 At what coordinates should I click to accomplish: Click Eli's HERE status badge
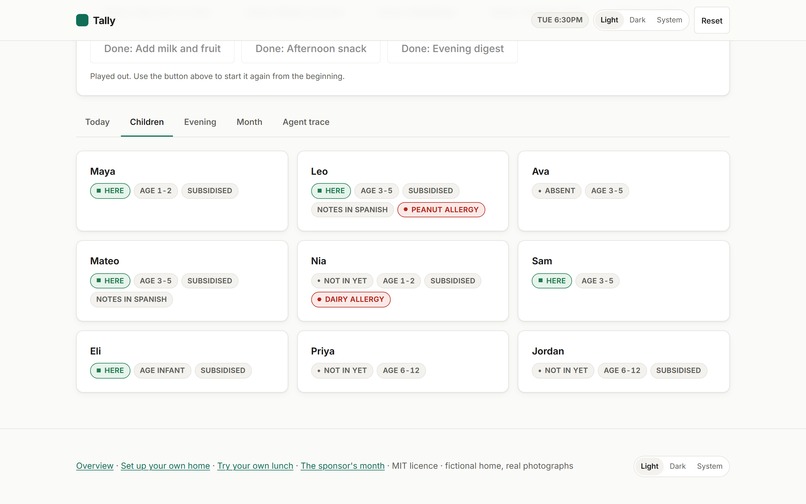click(x=110, y=371)
